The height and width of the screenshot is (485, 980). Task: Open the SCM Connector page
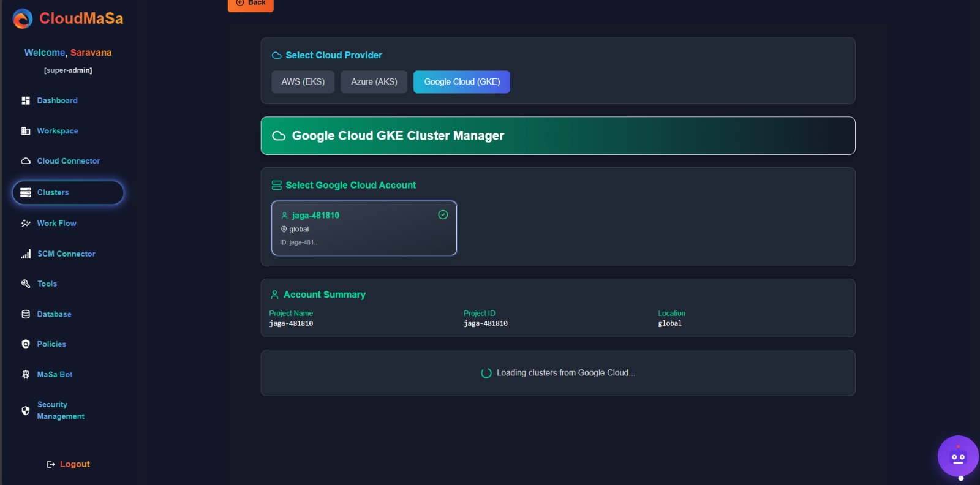(x=66, y=254)
